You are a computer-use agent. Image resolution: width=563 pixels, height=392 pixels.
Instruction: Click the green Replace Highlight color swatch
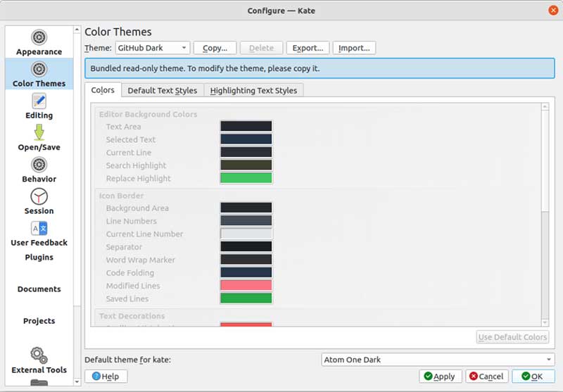point(246,178)
